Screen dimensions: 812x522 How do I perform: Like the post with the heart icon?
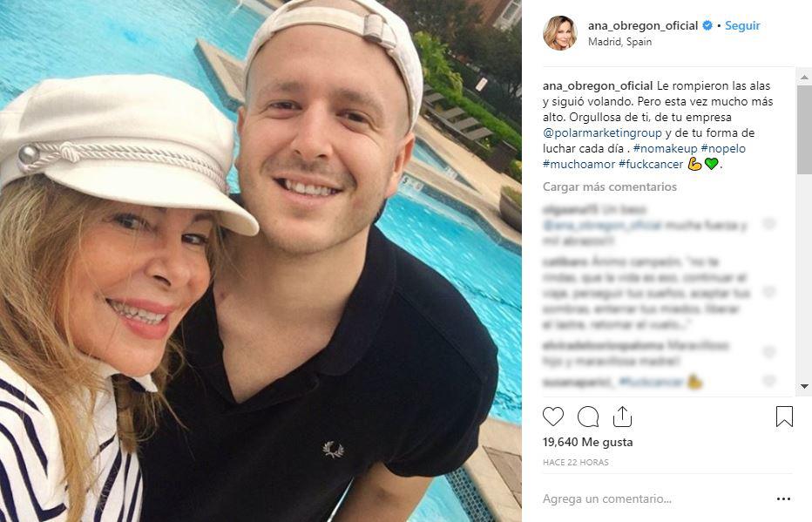pos(552,417)
